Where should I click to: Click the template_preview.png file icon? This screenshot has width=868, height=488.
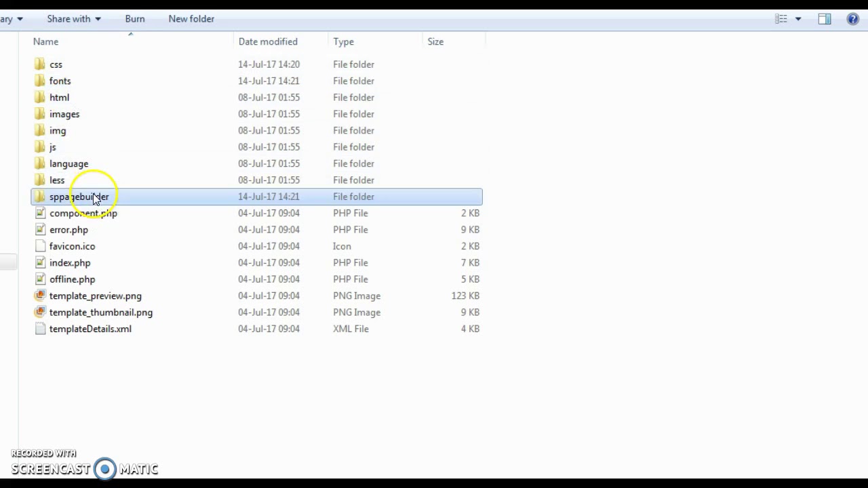40,296
